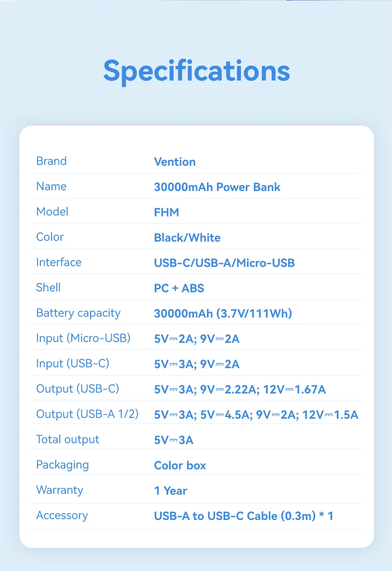392x571 pixels.
Task: Click the Input (Micro-USB) label
Action: (83, 338)
